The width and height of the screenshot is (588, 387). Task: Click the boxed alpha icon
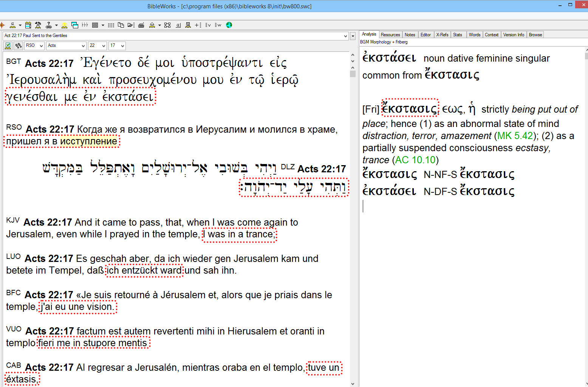click(x=178, y=25)
